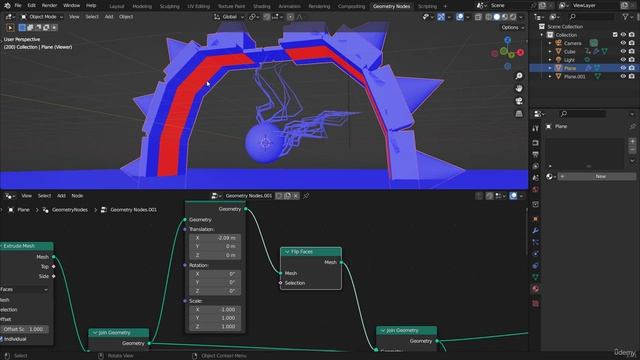
Task: Open viewport shading options dropdown arrow
Action: coord(521,17)
